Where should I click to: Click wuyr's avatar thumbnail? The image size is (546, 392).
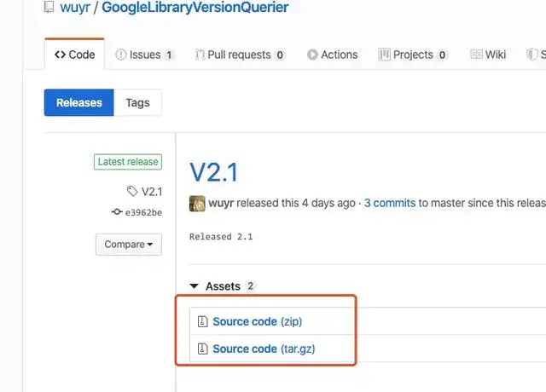[x=197, y=203]
